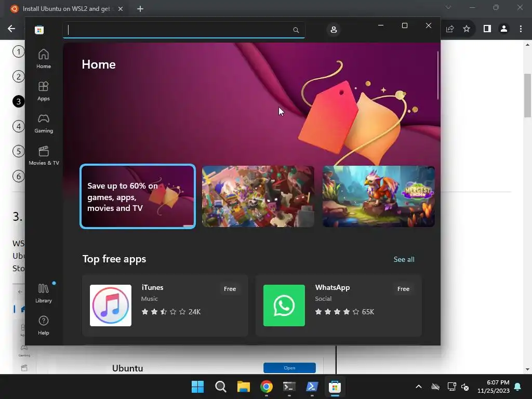Open the Mergest Kingdom banner
Image resolution: width=532 pixels, height=399 pixels.
point(378,196)
